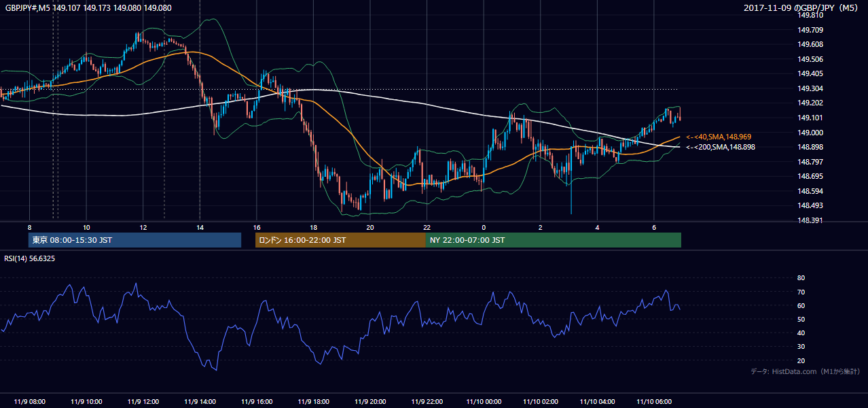Click the 149.101 price axis label
The height and width of the screenshot is (408, 868).
click(811, 118)
